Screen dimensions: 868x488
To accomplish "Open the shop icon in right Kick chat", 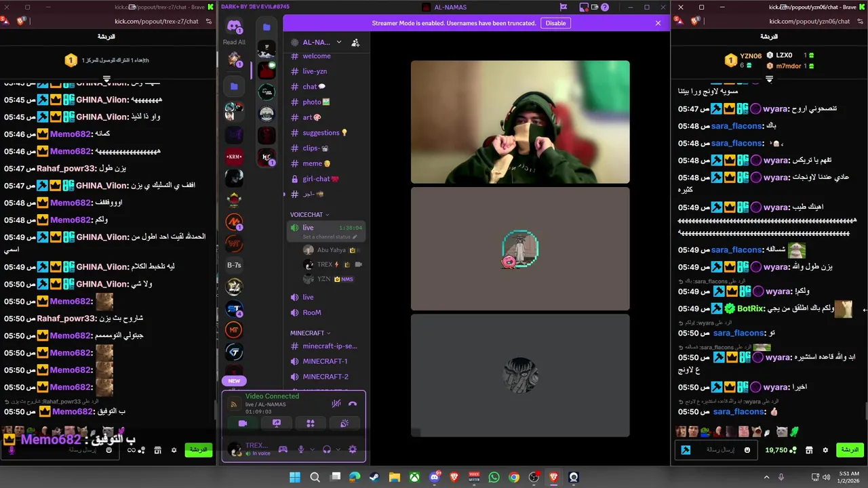I will tap(809, 450).
